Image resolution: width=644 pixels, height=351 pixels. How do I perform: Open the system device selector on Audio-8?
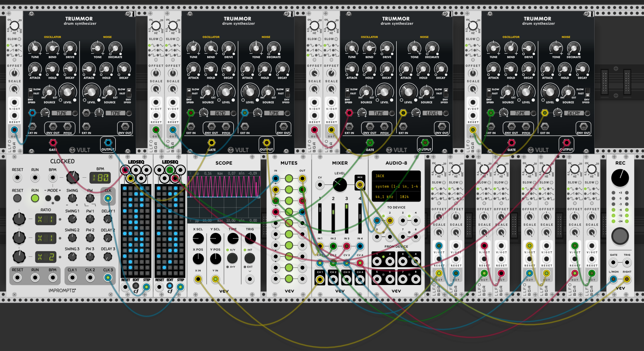tap(396, 187)
